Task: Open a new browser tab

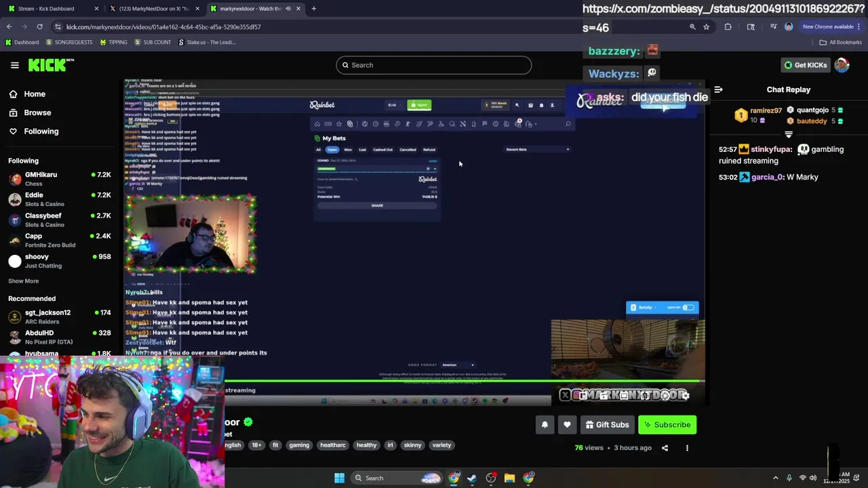Action: [x=313, y=9]
